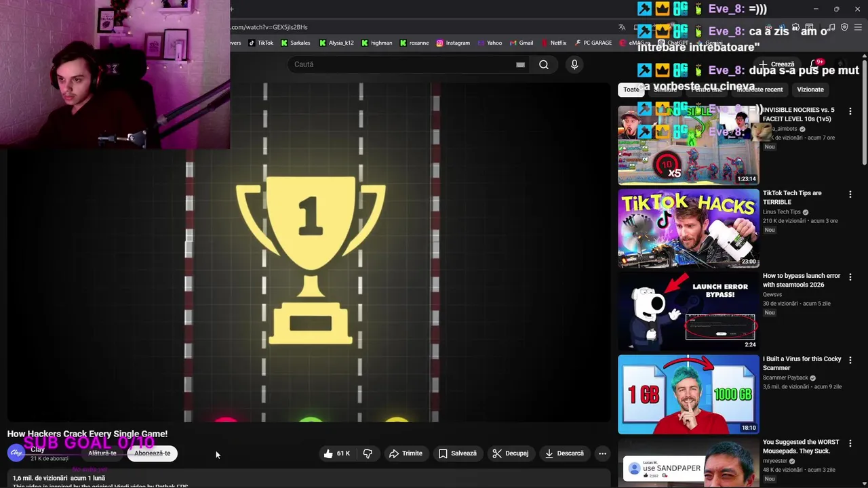Screen dimensions: 868x488
Task: Join channel with Alătură-te button
Action: pyautogui.click(x=102, y=453)
